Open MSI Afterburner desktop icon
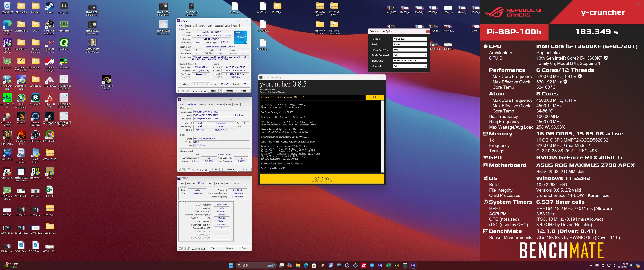This screenshot has height=270, width=644. coord(21,101)
